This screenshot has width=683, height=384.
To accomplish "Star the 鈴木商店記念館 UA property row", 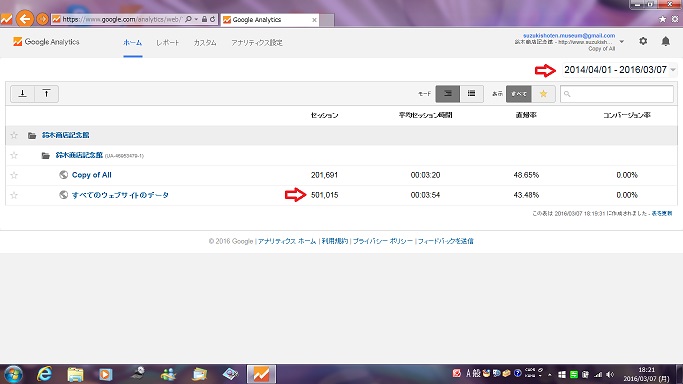I will (14, 155).
